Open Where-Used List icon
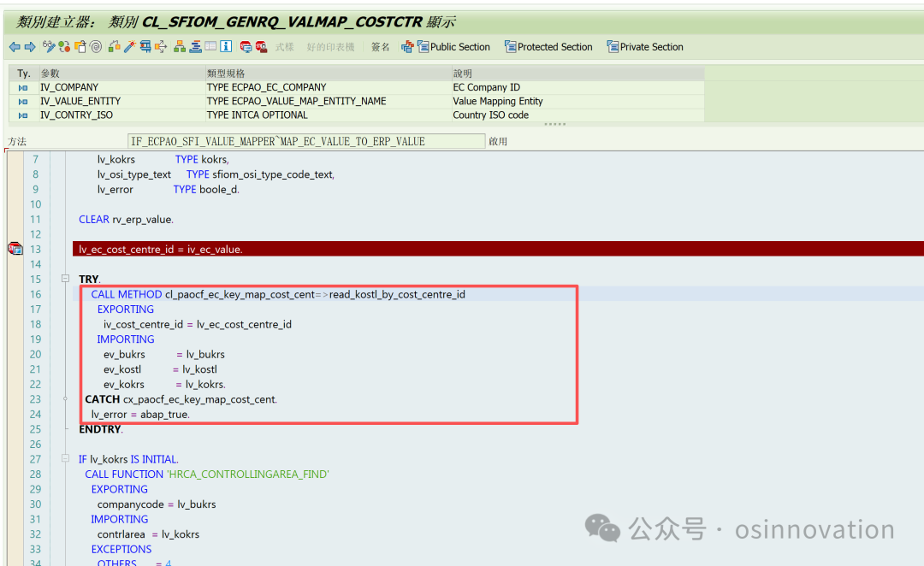This screenshot has height=566, width=924. coord(145,46)
